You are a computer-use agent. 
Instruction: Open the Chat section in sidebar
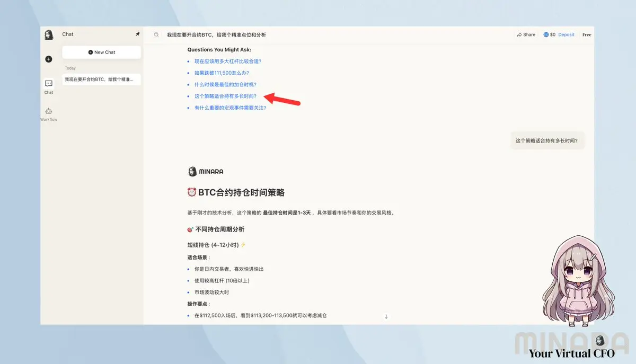tap(49, 87)
